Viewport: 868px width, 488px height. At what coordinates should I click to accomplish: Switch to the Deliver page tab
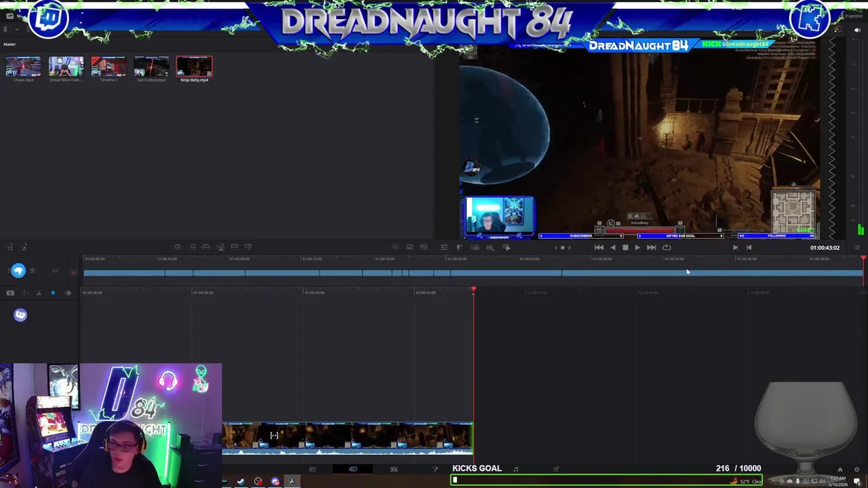click(556, 469)
